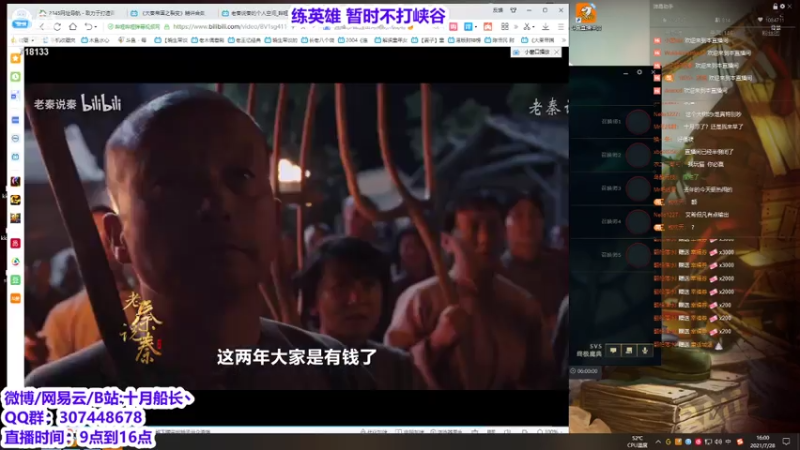Viewport: 800px width, 450px height.
Task: Expand the dropdown beside the blue extension icon
Action: (476, 27)
